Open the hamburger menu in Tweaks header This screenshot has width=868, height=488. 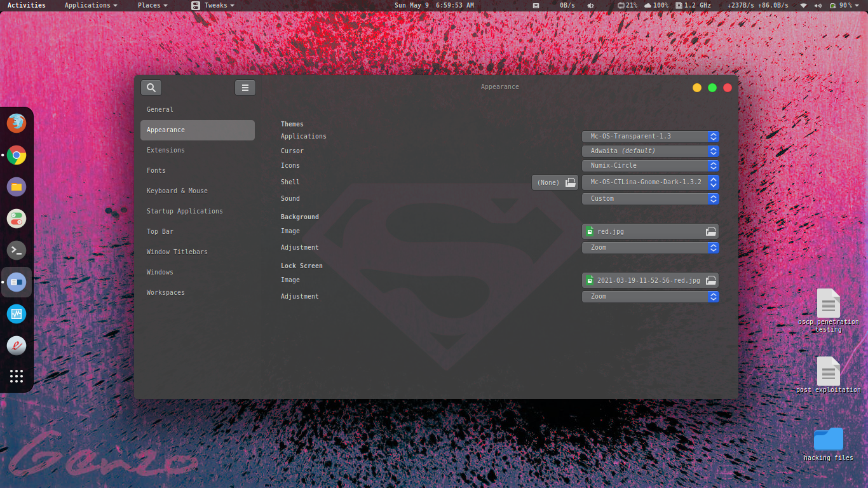245,88
